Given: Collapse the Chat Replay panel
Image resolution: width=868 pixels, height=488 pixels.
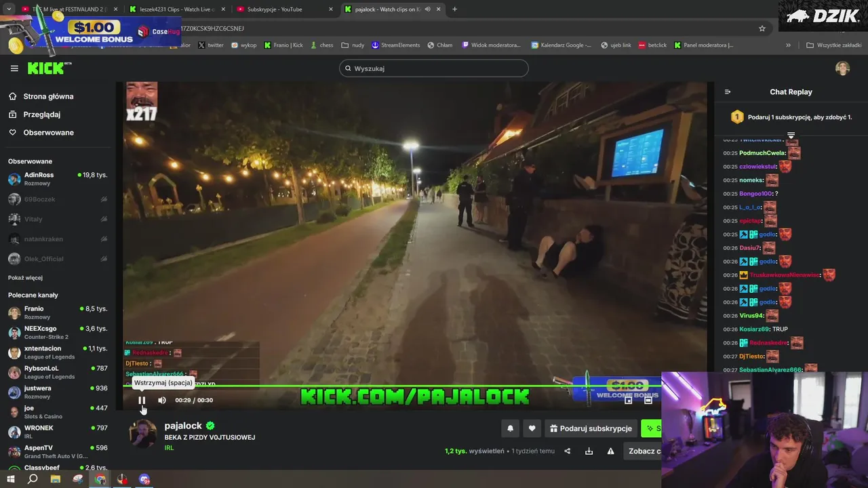Looking at the screenshot, I should click(728, 92).
